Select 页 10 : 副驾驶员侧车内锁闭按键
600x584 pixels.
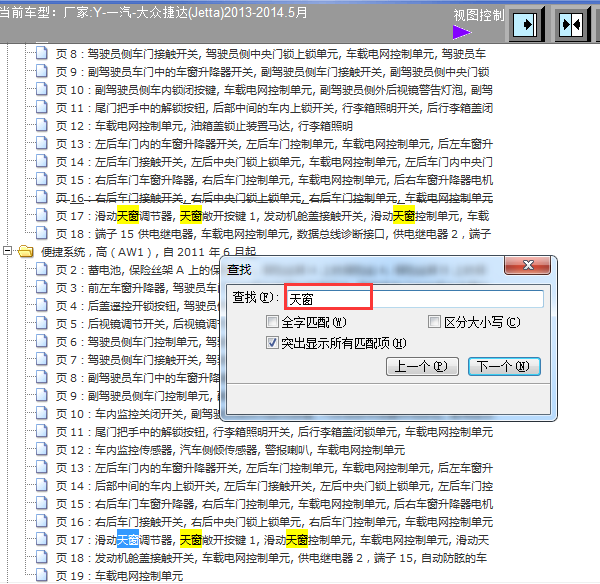(274, 90)
